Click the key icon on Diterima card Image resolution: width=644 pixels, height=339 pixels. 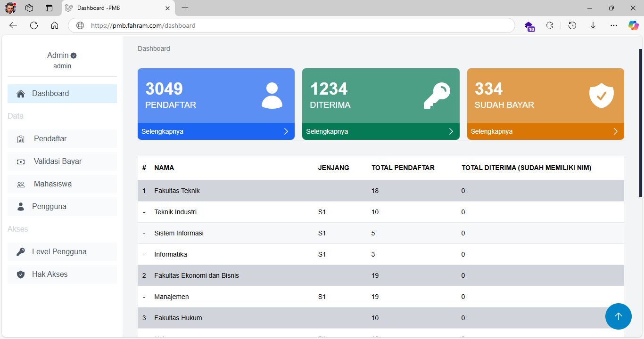(x=437, y=96)
